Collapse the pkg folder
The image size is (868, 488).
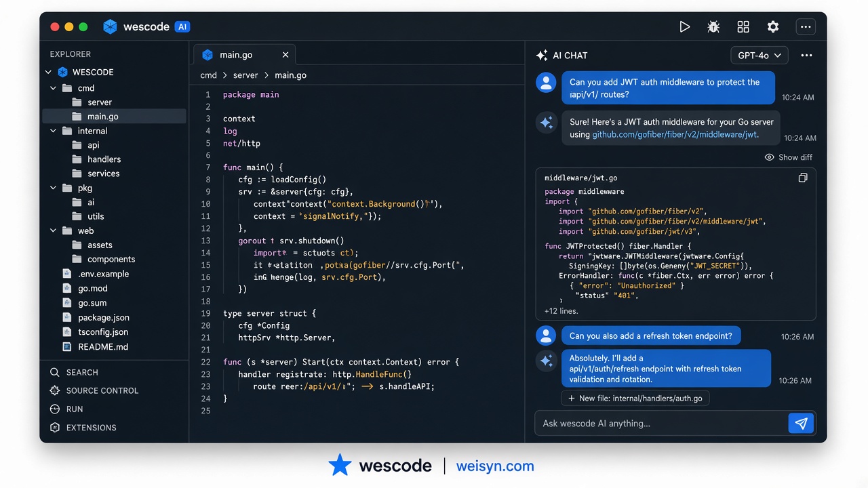(x=54, y=188)
